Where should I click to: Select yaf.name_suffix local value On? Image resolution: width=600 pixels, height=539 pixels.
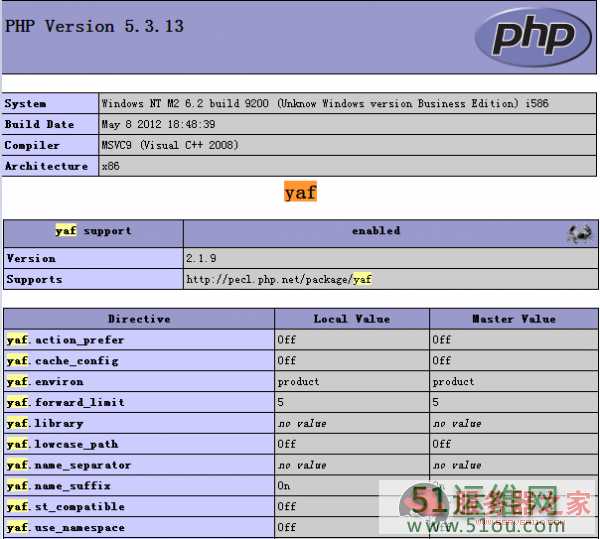pos(352,486)
